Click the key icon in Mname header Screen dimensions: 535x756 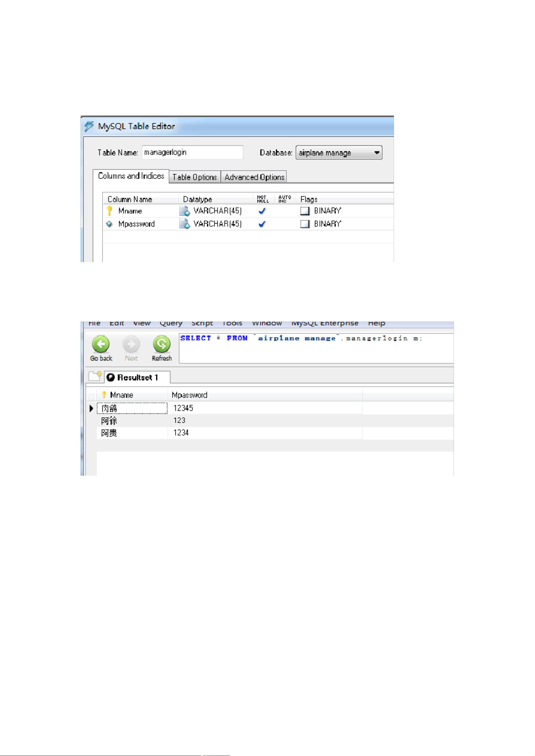point(104,395)
